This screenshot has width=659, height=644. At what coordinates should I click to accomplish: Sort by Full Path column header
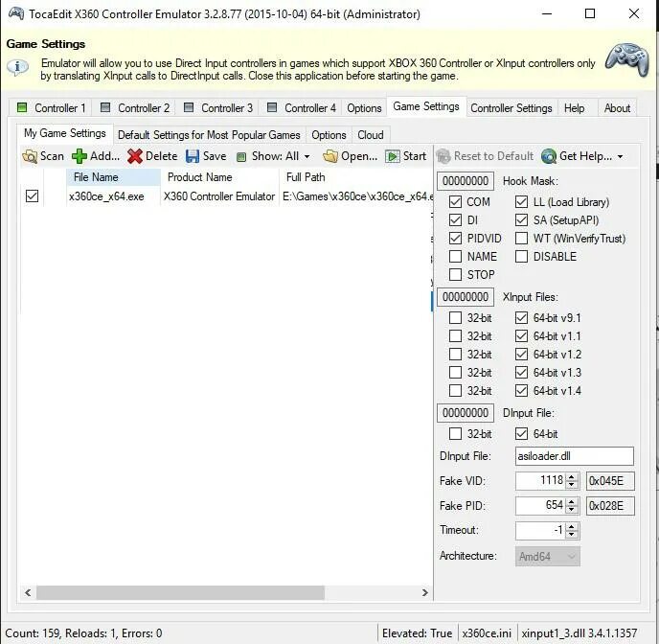coord(356,177)
